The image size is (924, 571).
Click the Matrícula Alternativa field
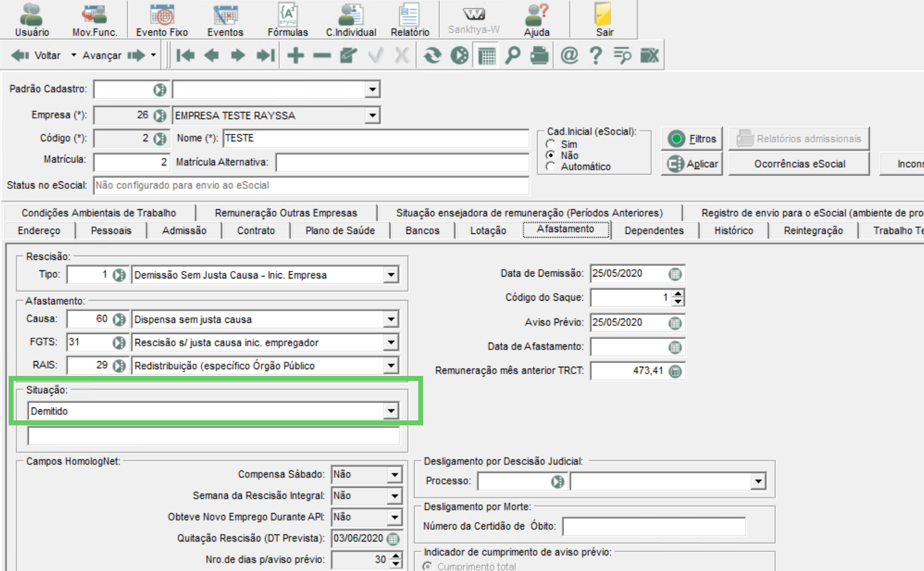click(402, 162)
